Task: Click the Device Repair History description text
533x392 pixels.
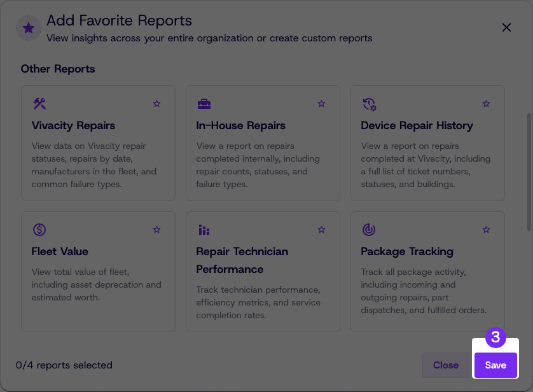Action: [426, 165]
